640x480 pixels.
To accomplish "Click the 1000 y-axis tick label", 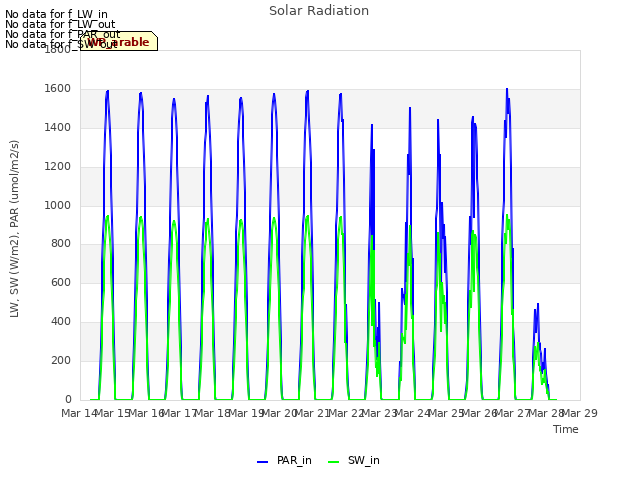I will coord(58,205).
